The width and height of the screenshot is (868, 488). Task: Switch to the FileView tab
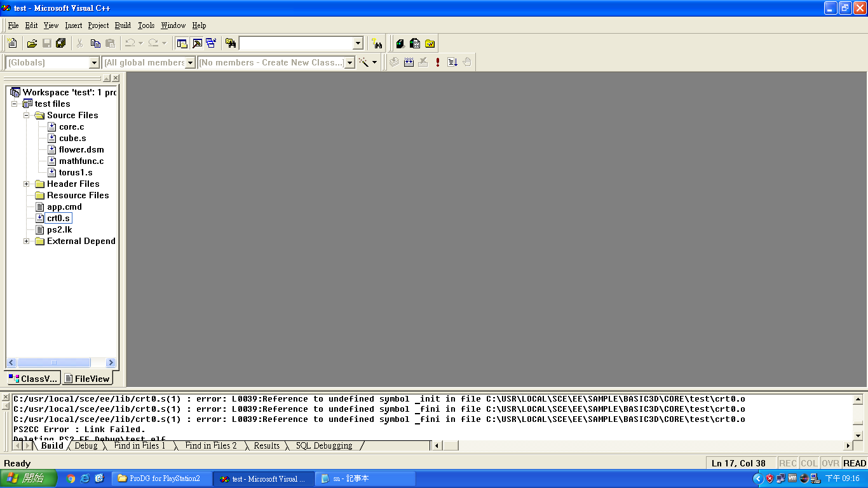click(88, 378)
